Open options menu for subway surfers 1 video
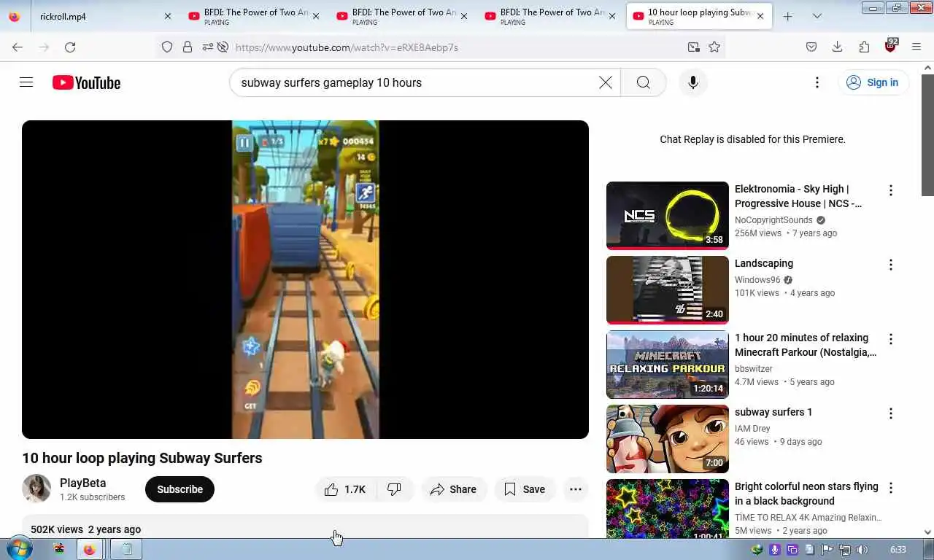The width and height of the screenshot is (934, 560). tap(890, 413)
